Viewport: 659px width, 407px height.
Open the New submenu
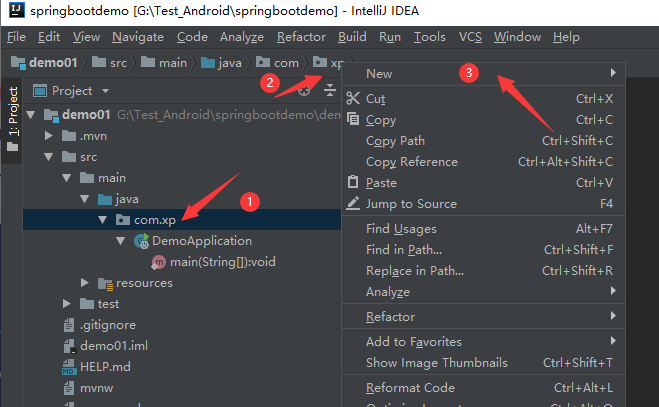[483, 74]
